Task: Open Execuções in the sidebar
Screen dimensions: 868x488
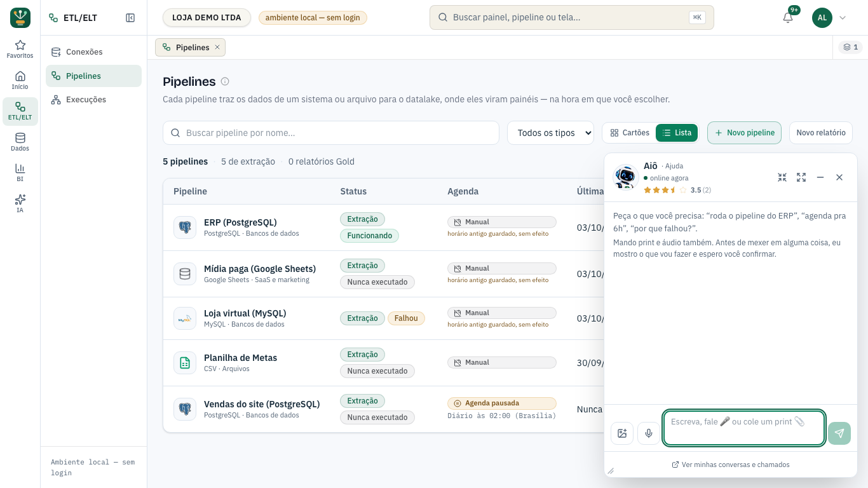Action: (x=93, y=100)
